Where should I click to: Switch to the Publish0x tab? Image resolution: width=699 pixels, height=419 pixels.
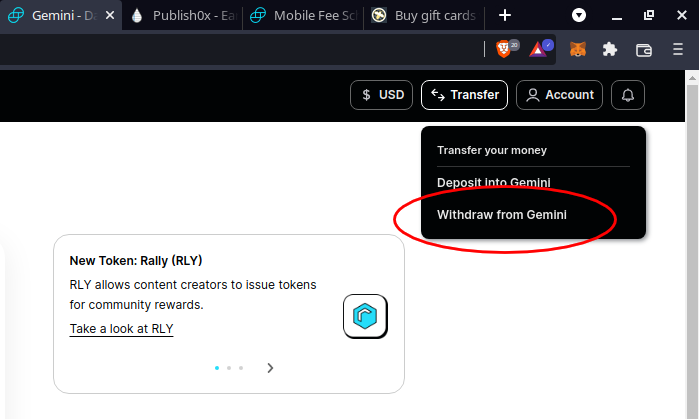point(183,16)
